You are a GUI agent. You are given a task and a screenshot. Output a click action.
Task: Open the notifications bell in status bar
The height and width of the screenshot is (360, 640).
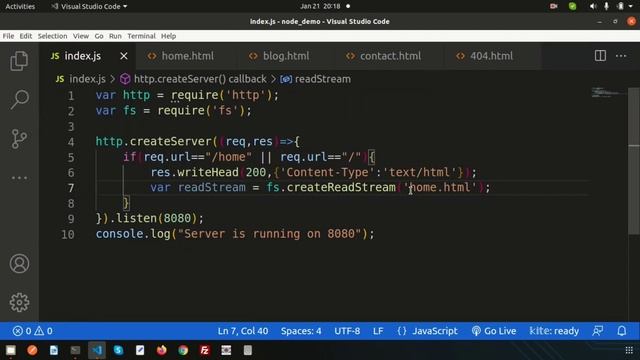click(x=622, y=331)
